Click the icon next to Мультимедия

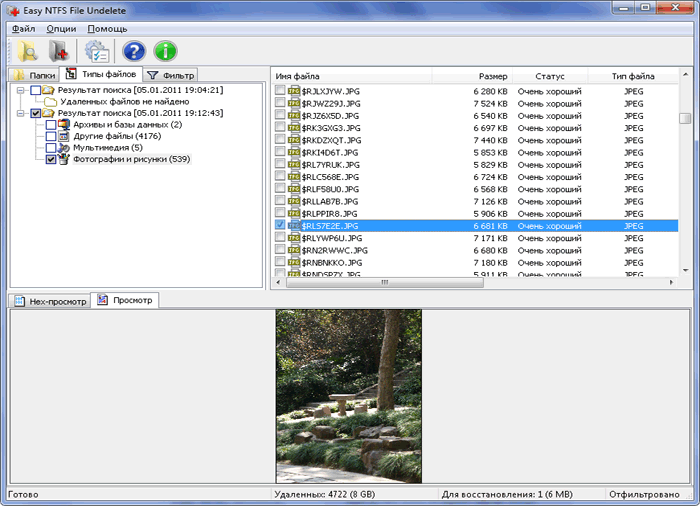(64, 147)
